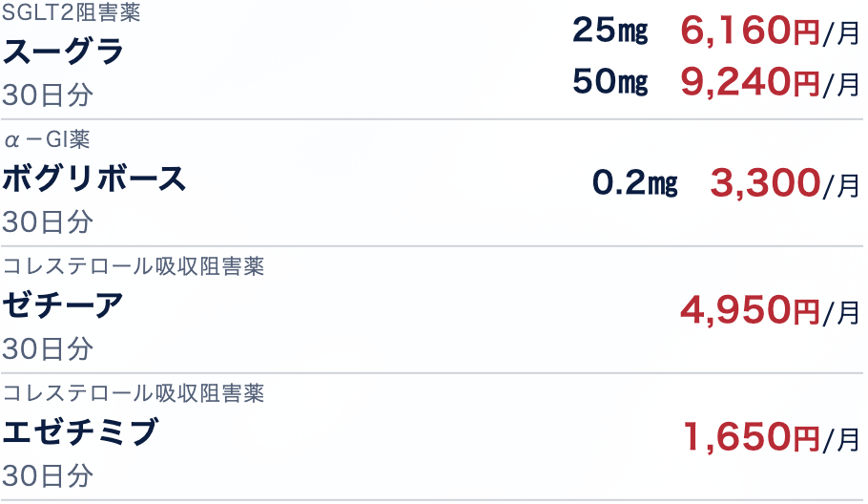Click the ボグリボース drug name
This screenshot has height=504, width=868.
(x=94, y=178)
